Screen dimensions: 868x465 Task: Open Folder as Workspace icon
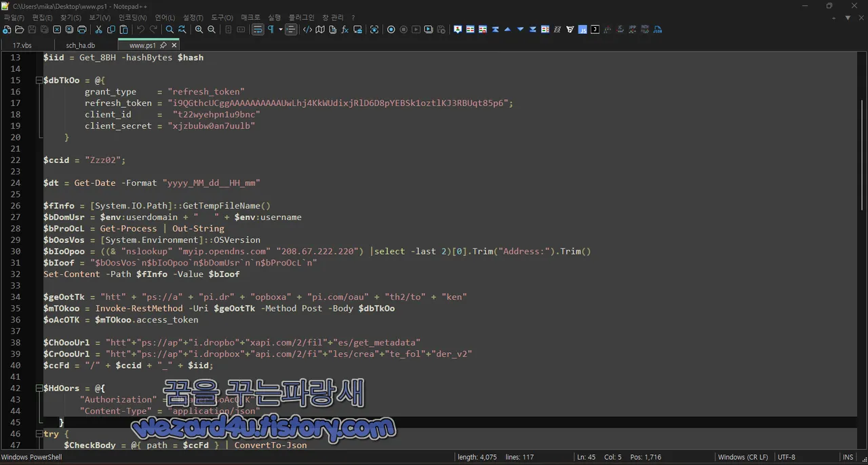pos(357,30)
